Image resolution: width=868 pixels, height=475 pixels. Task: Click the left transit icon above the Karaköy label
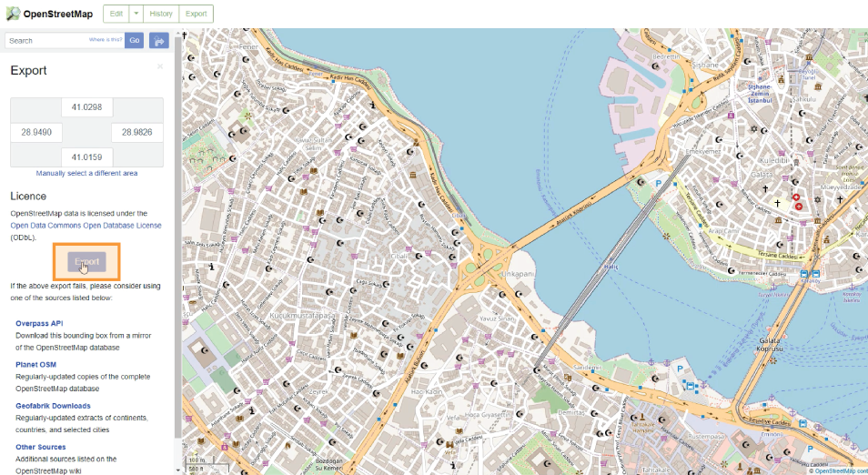pos(805,274)
